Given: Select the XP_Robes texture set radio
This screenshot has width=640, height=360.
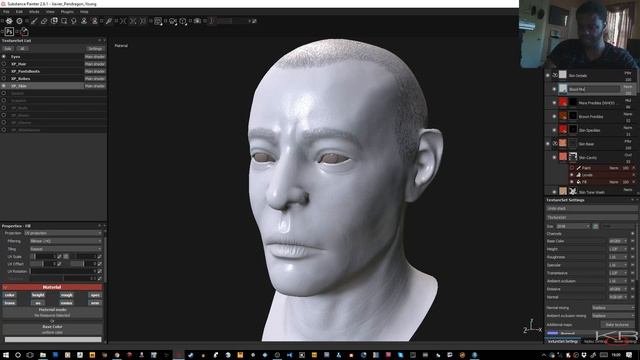Looking at the screenshot, I should (x=4, y=78).
